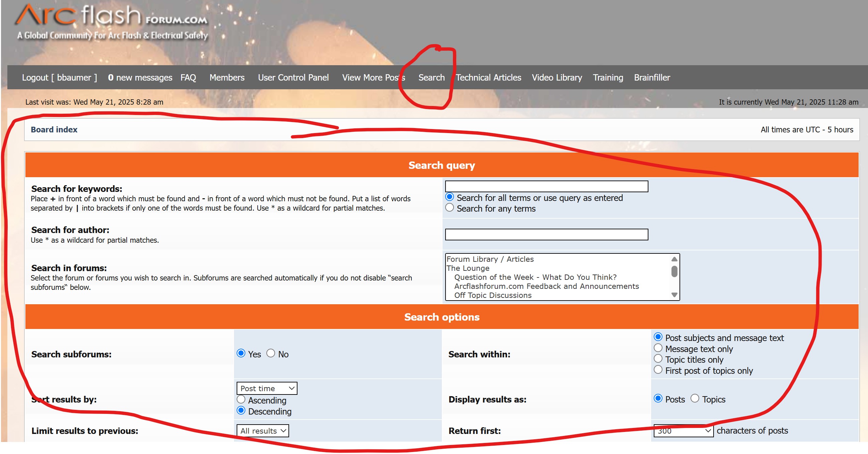Set sort order to Ascending
This screenshot has height=454, width=868.
[241, 400]
